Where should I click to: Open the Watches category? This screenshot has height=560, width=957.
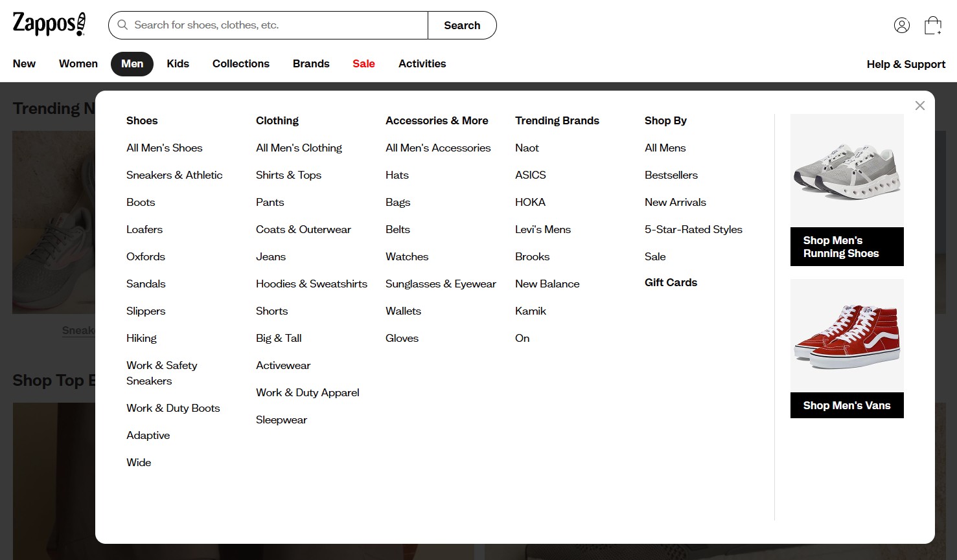pos(407,256)
